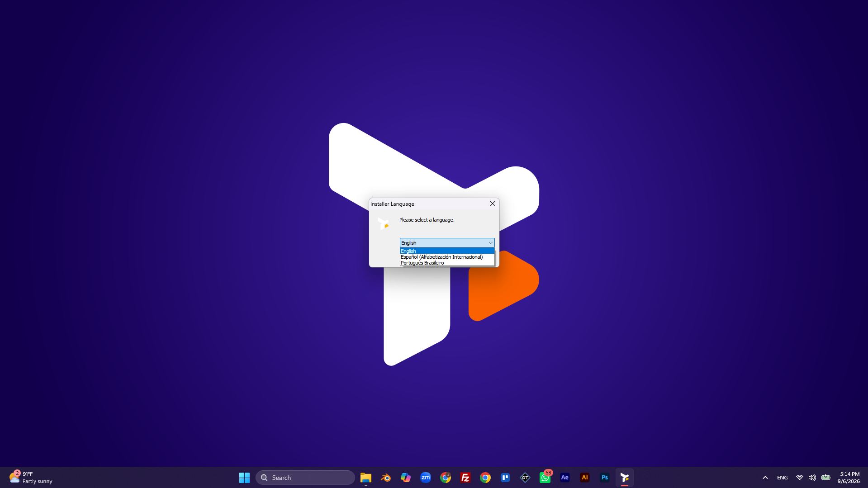Screen dimensions: 868x488
Task: Open File Explorer from the taskbar
Action: click(366, 478)
